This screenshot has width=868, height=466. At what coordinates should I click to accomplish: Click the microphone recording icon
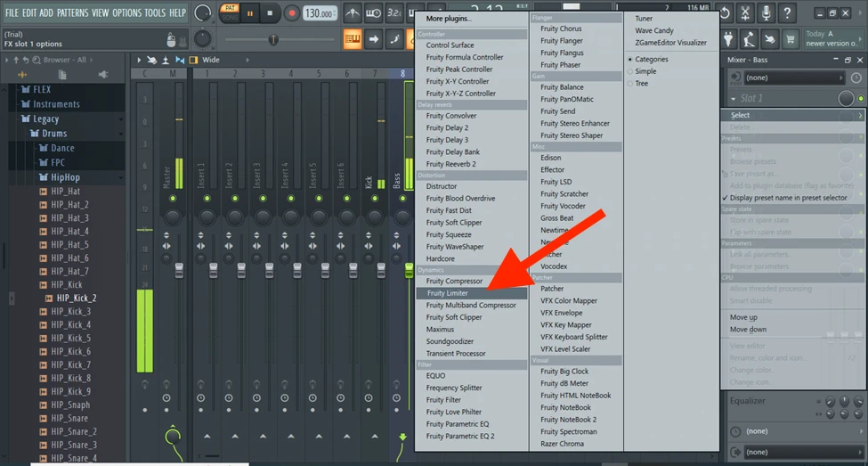click(767, 12)
